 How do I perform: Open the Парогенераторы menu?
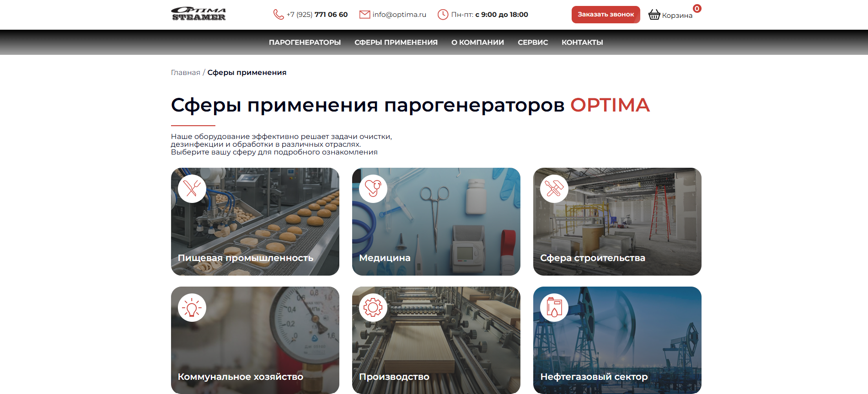pyautogui.click(x=305, y=43)
